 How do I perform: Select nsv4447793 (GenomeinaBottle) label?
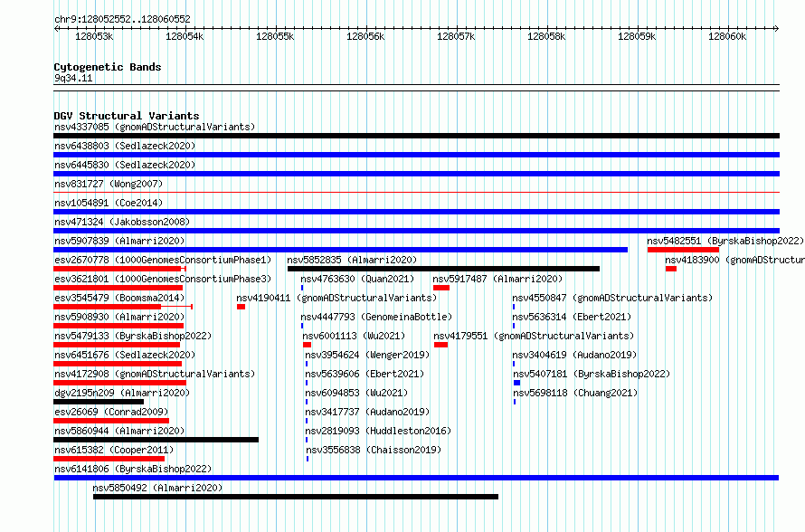pos(376,317)
